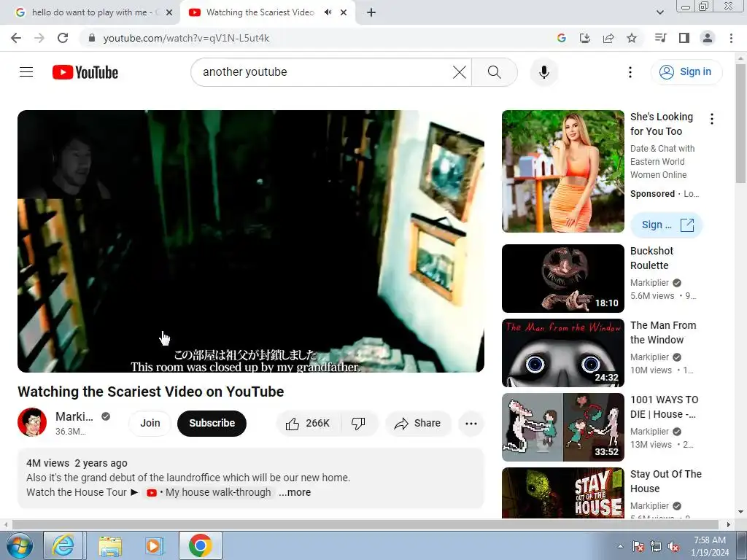This screenshot has width=747, height=560.
Task: Click the Sign in button
Action: coord(686,72)
